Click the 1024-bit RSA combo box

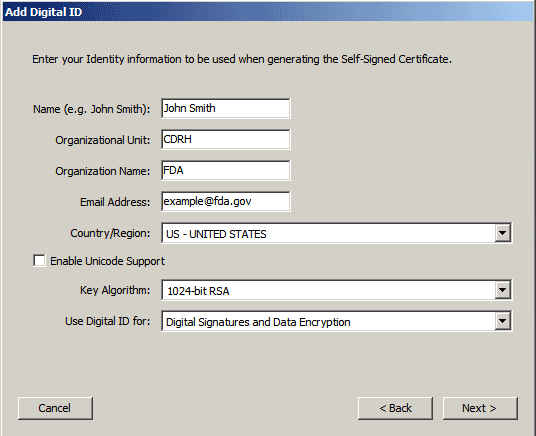click(337, 290)
